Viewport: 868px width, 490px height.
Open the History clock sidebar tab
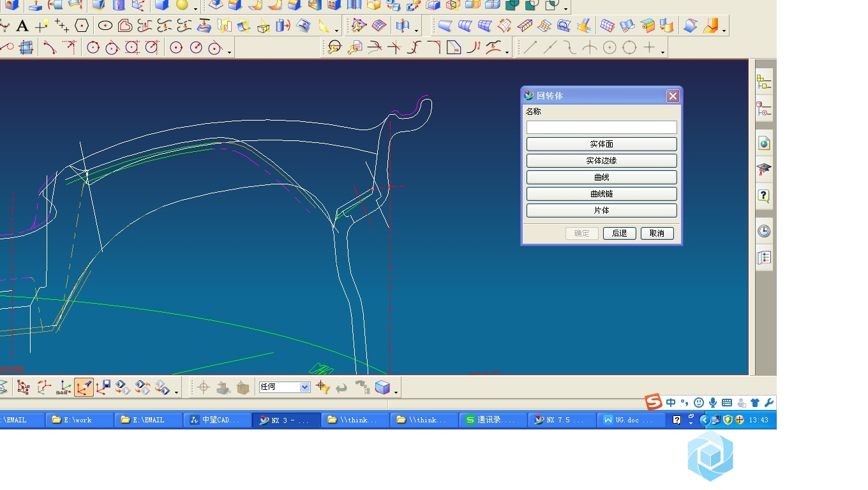pyautogui.click(x=764, y=231)
